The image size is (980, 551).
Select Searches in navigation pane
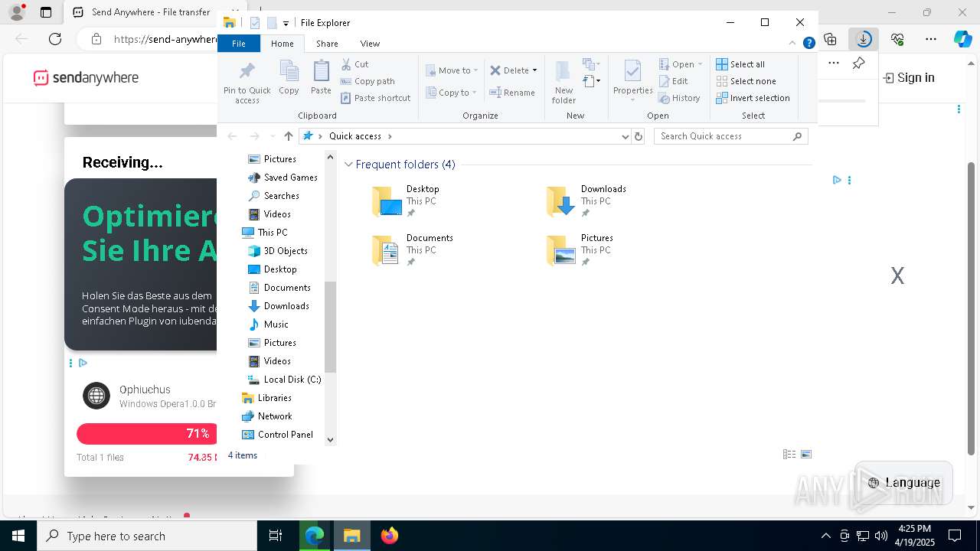pos(273,196)
